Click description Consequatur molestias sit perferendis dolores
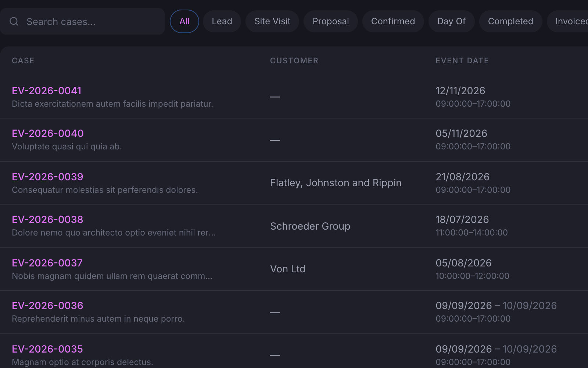The height and width of the screenshot is (368, 588). [x=105, y=190]
